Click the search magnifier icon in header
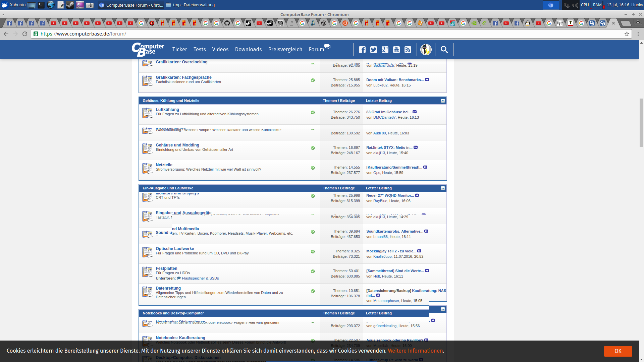Screen dimensions: 644x362 (444, 50)
